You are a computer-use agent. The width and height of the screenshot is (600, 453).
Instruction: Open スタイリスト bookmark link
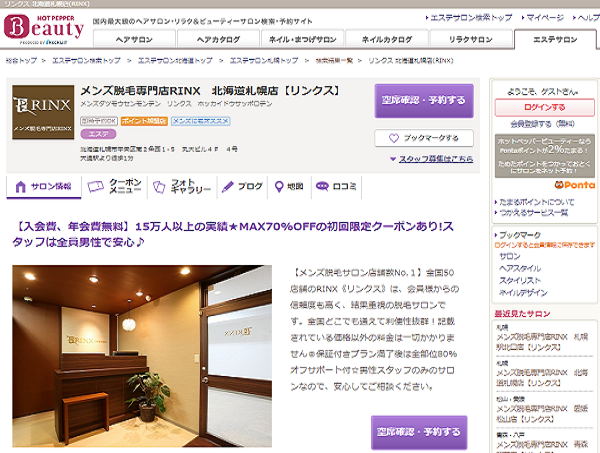pos(520,280)
